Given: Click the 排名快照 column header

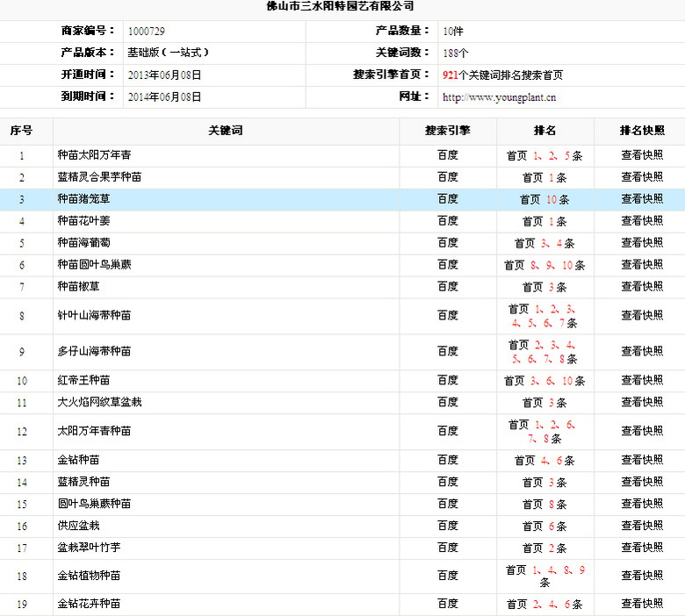Looking at the screenshot, I should click(642, 131).
